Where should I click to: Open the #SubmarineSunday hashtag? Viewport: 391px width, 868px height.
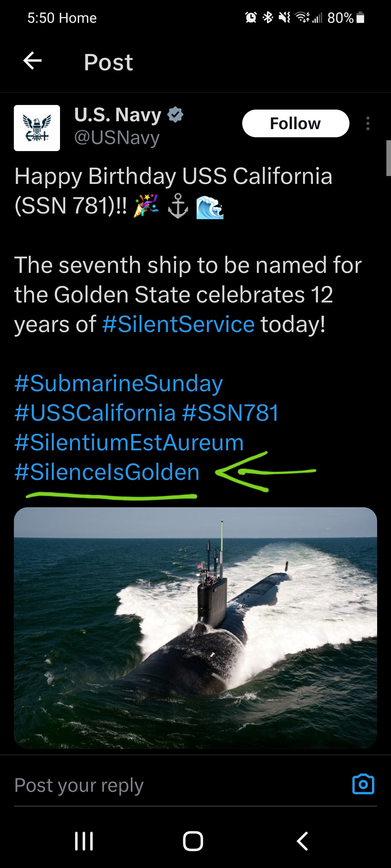click(119, 384)
